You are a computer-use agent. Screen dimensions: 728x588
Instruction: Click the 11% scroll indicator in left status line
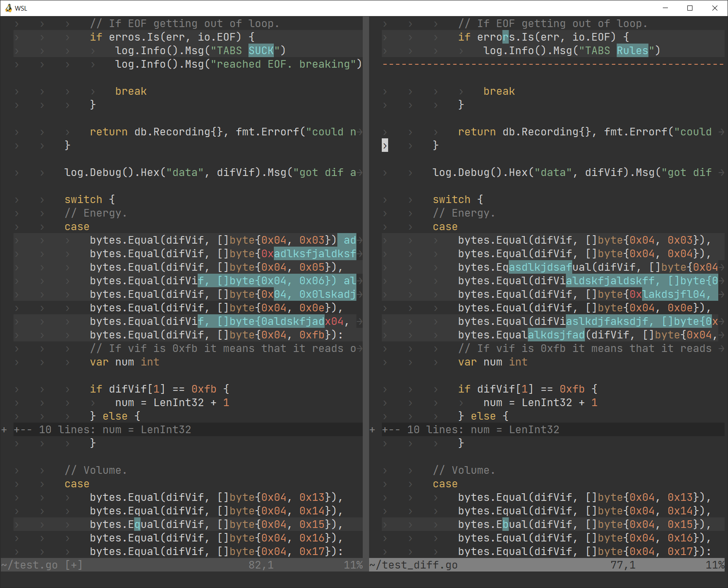pos(353,565)
